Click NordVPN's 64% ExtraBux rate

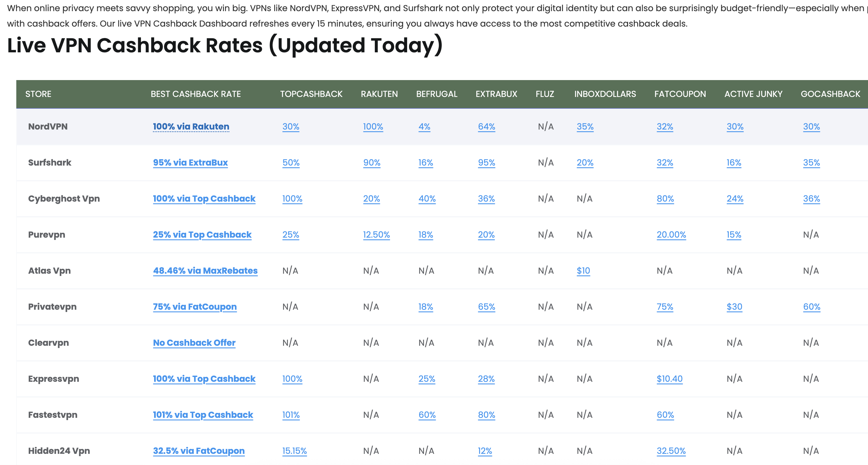tap(487, 127)
